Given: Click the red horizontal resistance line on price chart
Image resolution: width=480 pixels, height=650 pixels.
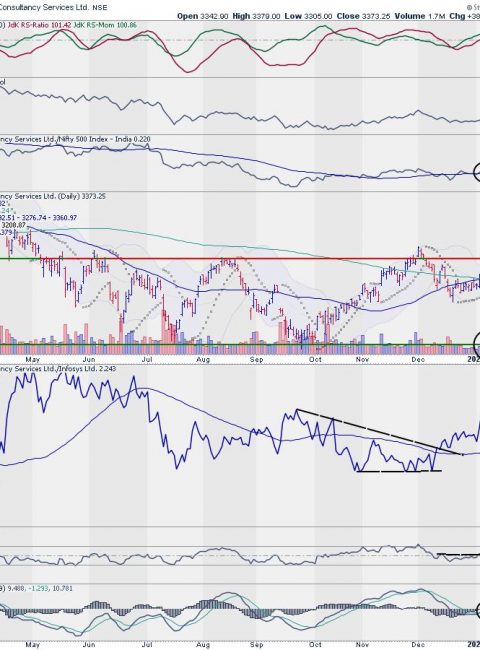Looking at the screenshot, I should 240,259.
